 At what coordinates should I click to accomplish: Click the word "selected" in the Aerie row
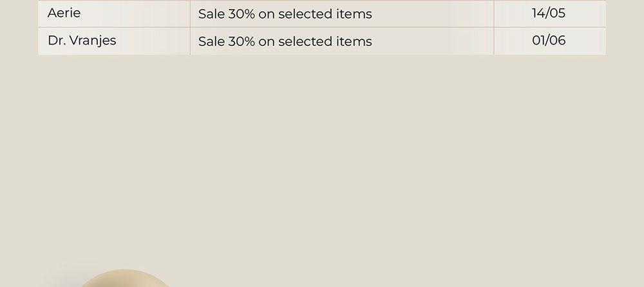click(x=305, y=14)
